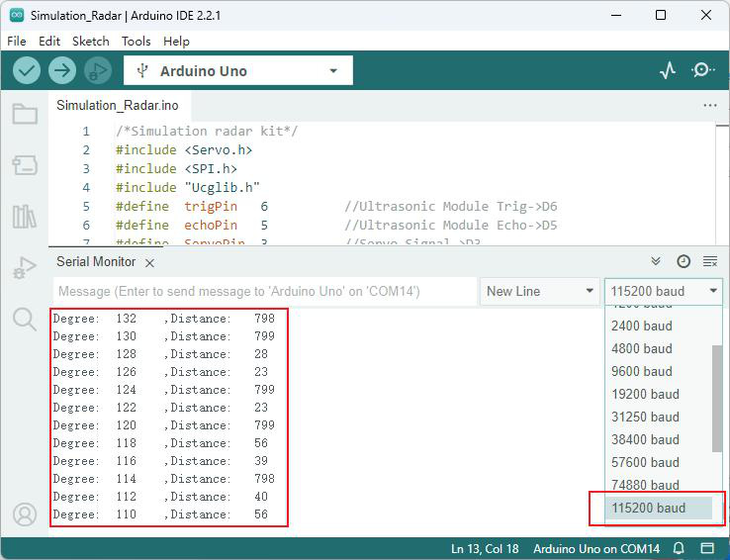Open the Debug panel sidebar icon
730x560 pixels.
tap(24, 268)
